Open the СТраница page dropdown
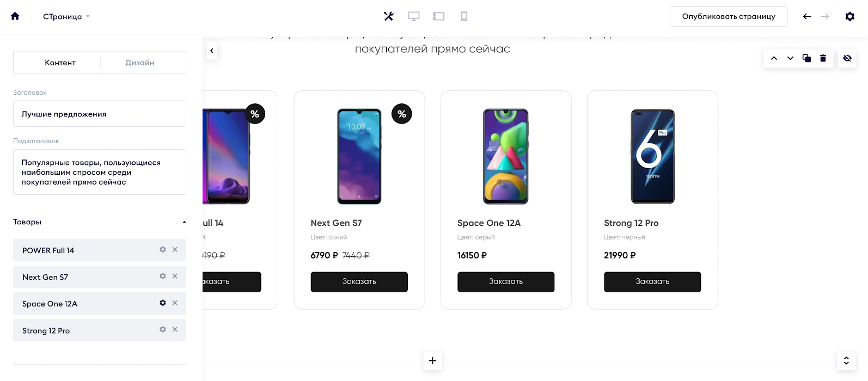 [x=66, y=16]
